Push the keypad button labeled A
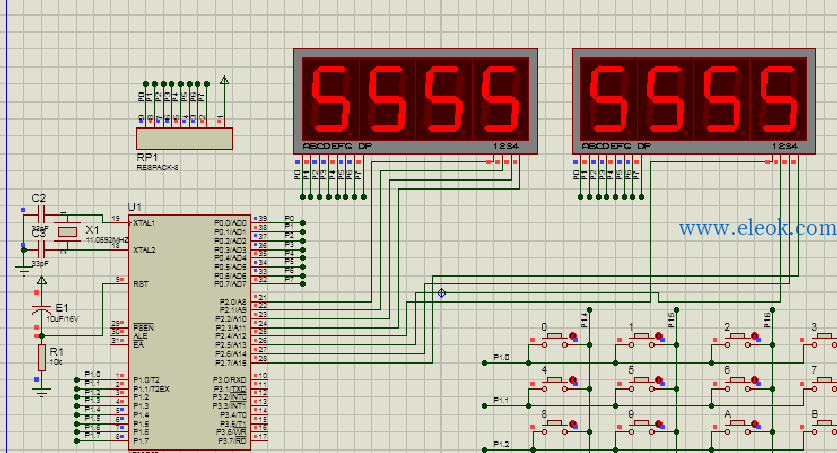 pos(738,425)
